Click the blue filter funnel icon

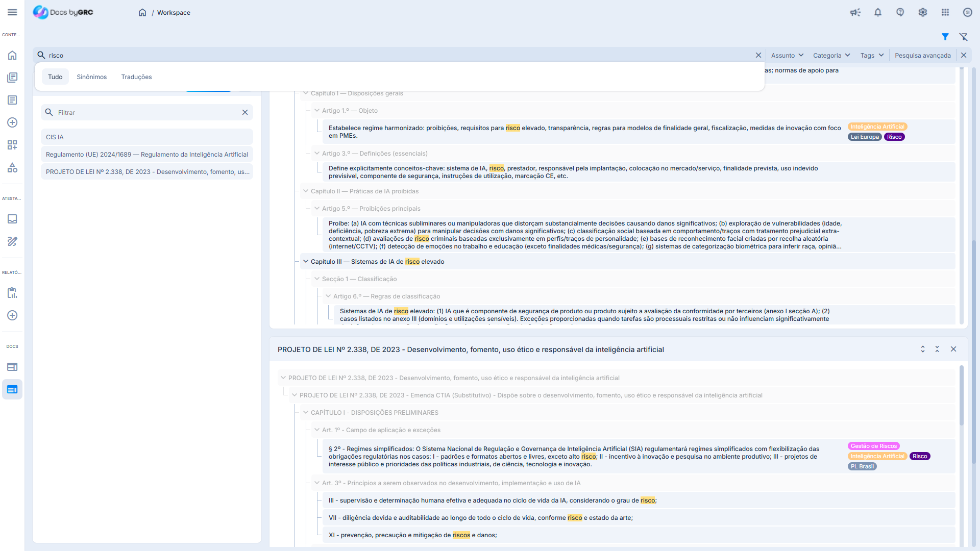[x=945, y=37]
